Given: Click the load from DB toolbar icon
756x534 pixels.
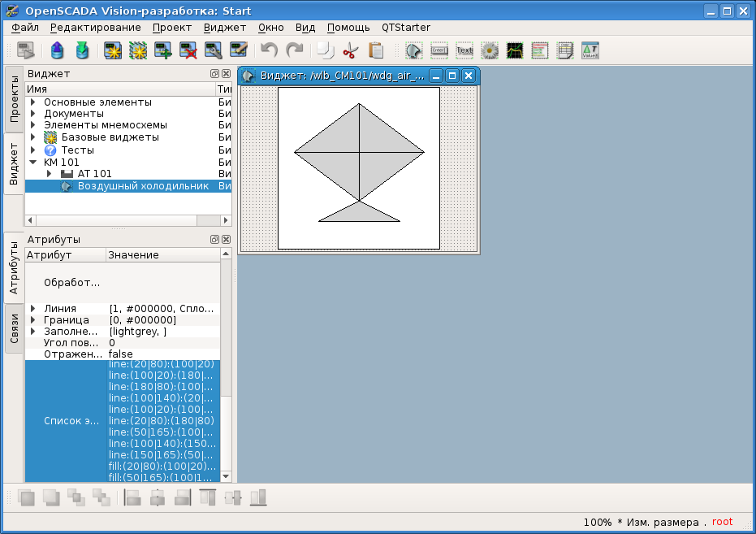Looking at the screenshot, I should 57,50.
